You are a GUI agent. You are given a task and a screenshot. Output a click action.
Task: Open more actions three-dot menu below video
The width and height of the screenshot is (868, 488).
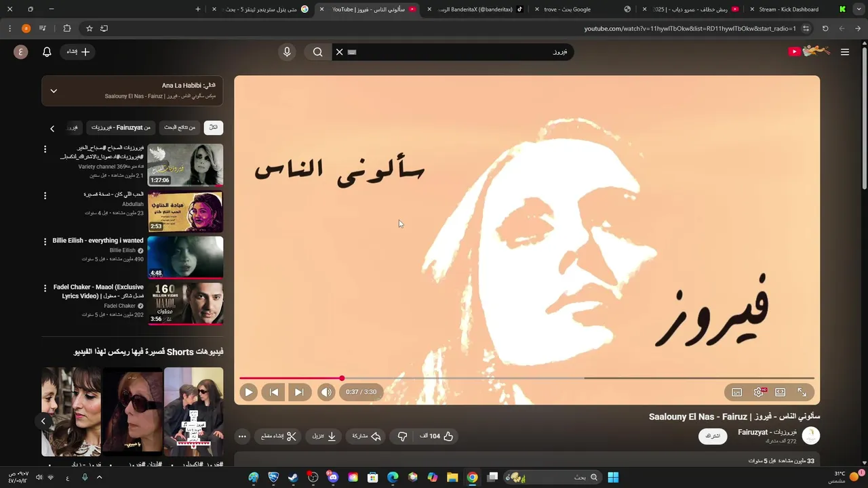[x=242, y=436]
